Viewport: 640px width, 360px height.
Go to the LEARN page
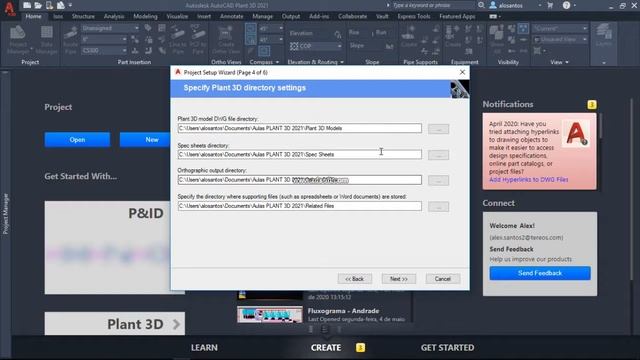coord(204,348)
